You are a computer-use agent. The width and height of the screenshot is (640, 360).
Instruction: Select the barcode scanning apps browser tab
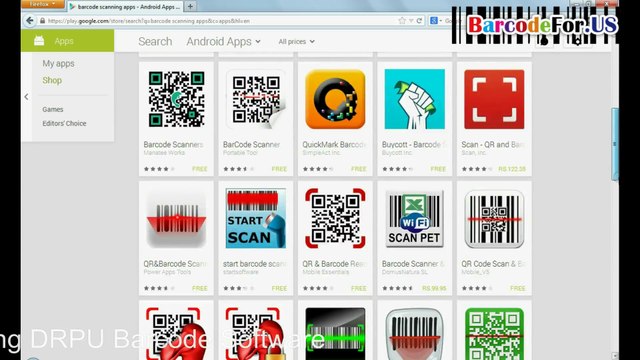[x=125, y=7]
